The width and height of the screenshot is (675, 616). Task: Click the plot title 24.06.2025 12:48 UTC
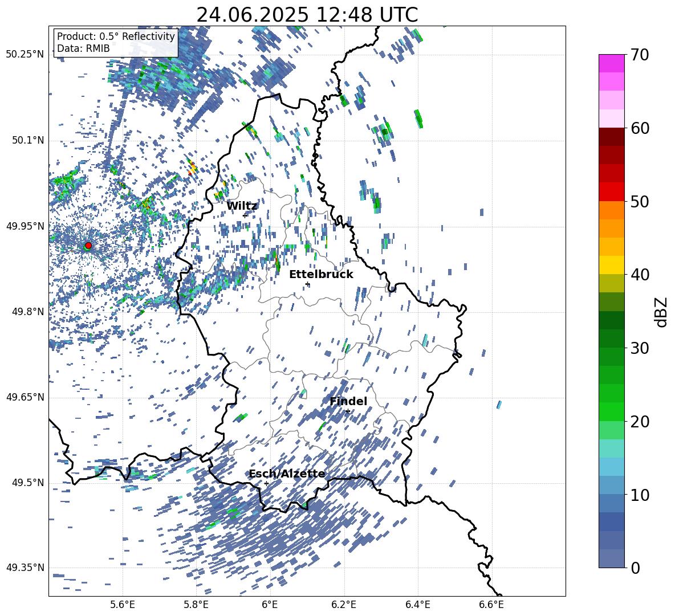(307, 15)
